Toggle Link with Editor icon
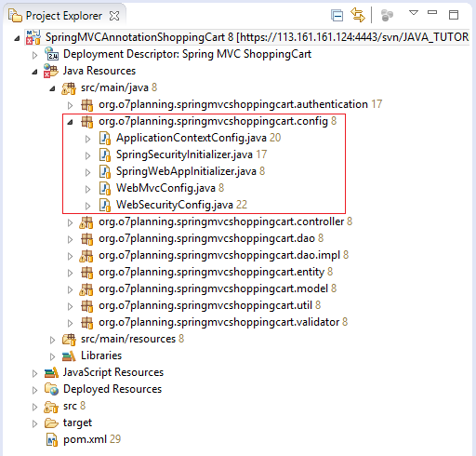This screenshot has width=476, height=456. [x=358, y=15]
